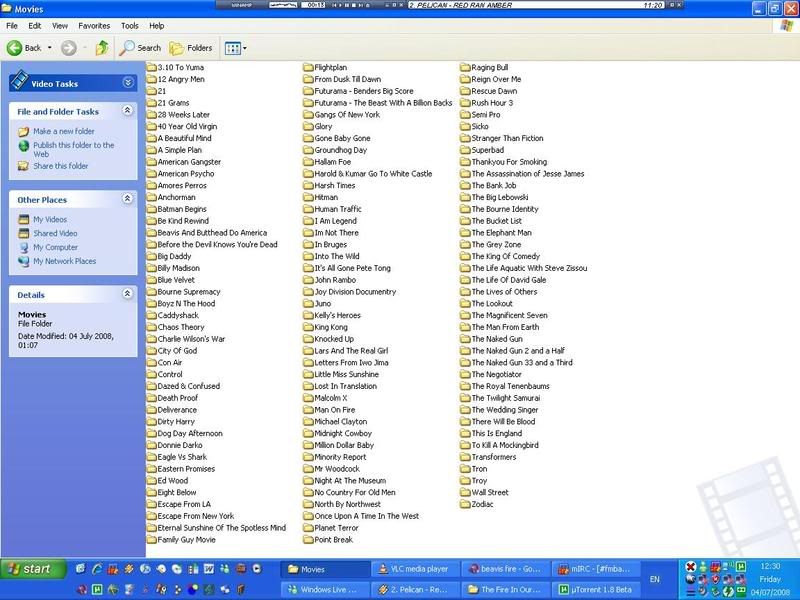Open the Help menu
This screenshot has width=800, height=600.
tap(157, 26)
